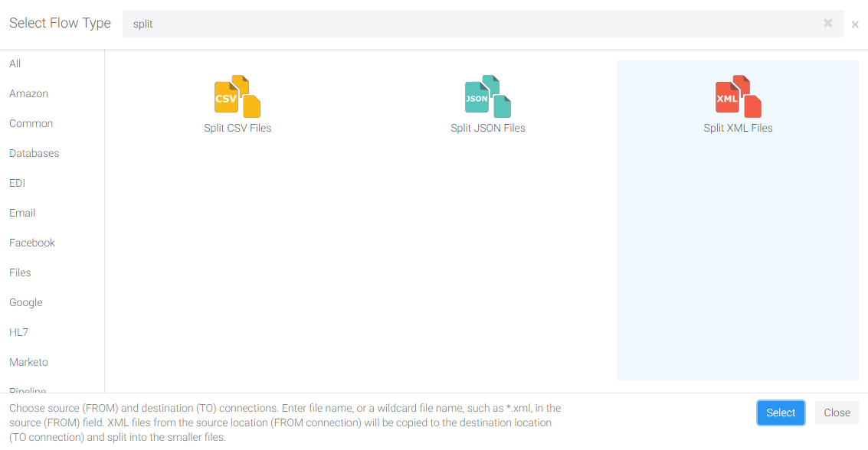Select the Split CSV Files icon
This screenshot has height=450, width=868.
237,96
